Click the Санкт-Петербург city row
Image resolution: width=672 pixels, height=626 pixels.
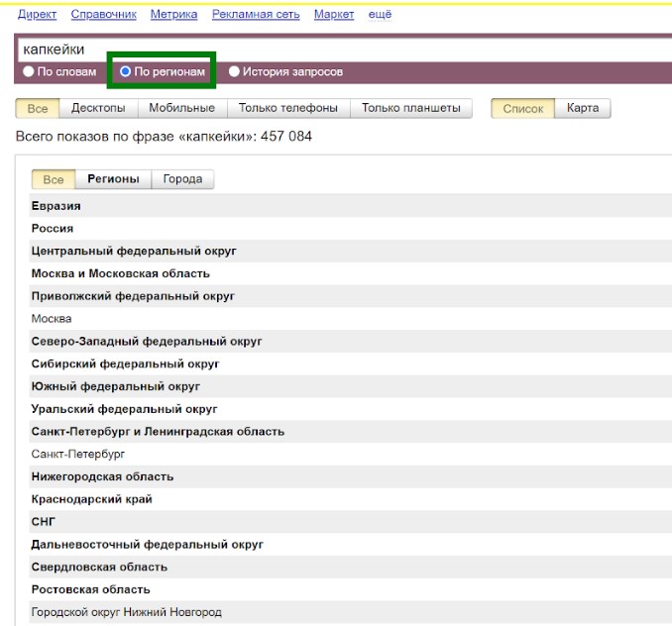(x=351, y=455)
